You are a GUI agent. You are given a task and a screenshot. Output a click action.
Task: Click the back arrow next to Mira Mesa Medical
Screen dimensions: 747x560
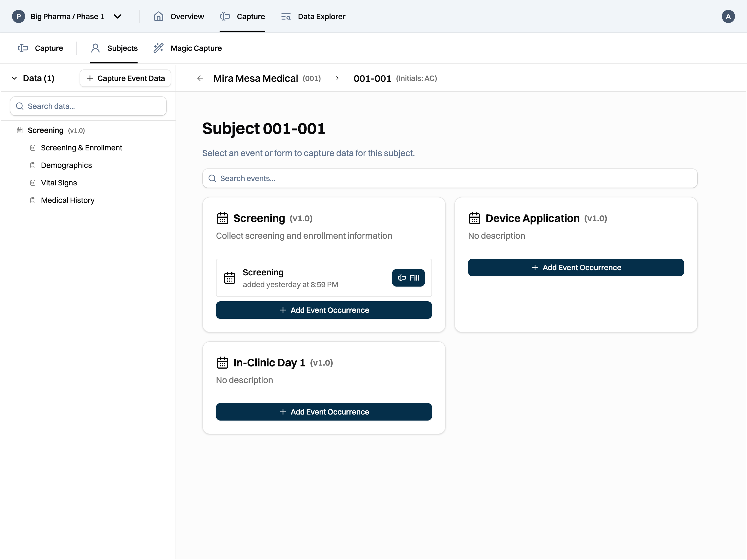(x=200, y=78)
